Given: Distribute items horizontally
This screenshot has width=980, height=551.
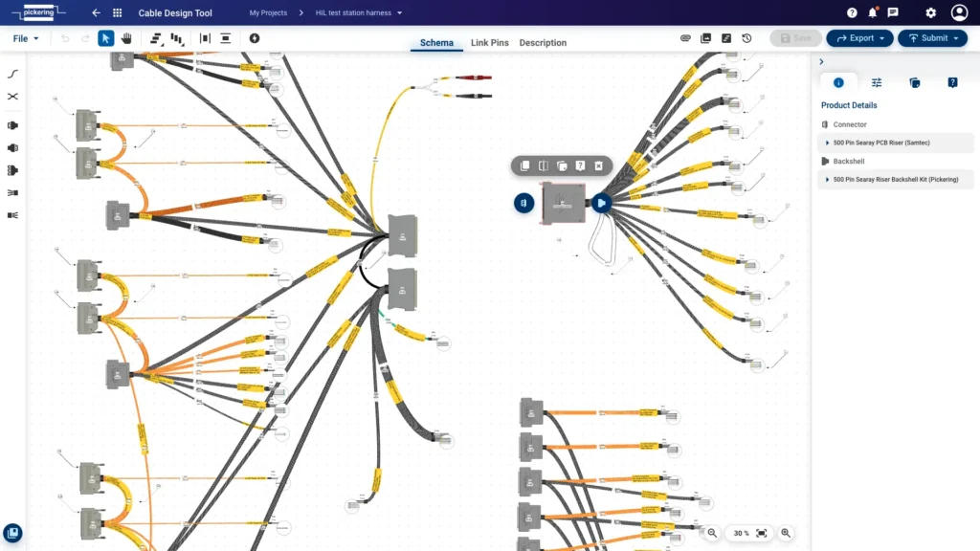Looking at the screenshot, I should 205,38.
